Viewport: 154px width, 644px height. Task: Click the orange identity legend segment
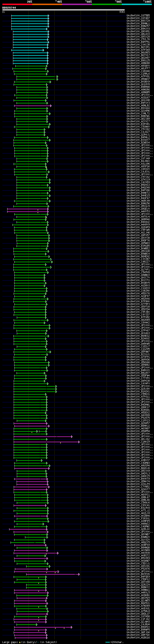[x=47, y=4]
